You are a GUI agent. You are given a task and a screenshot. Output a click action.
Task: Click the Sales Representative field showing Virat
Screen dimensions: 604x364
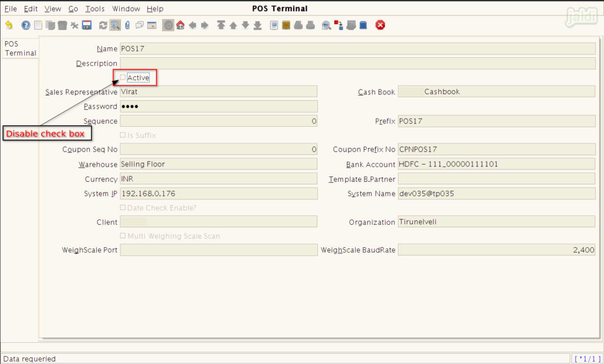(x=218, y=91)
